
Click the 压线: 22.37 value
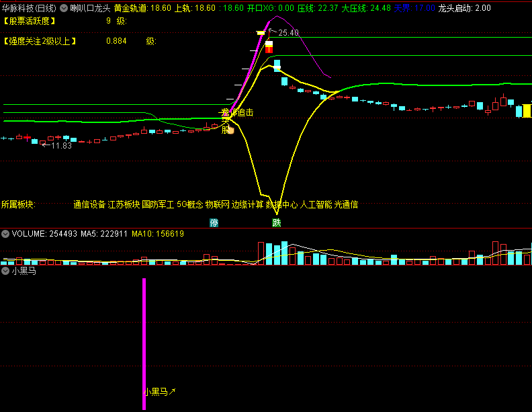pos(318,8)
